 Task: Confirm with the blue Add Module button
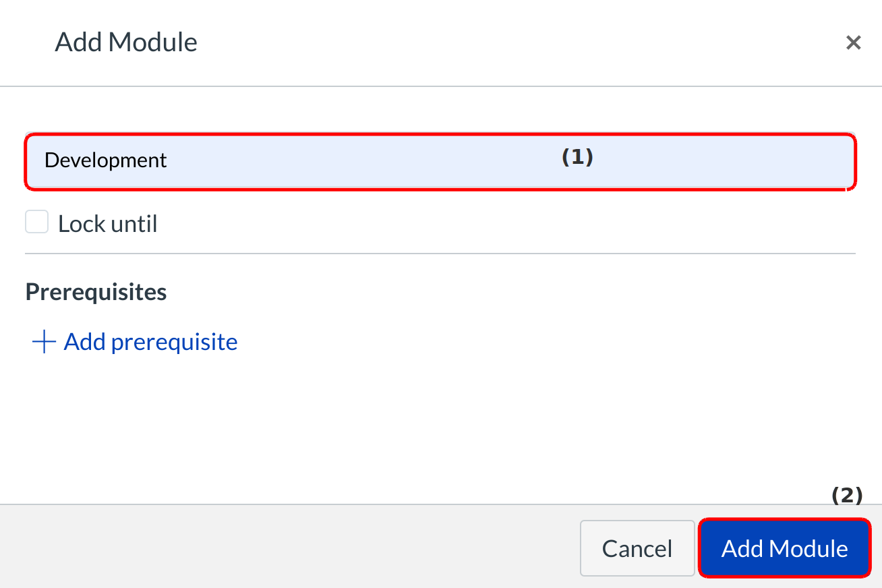pyautogui.click(x=784, y=548)
